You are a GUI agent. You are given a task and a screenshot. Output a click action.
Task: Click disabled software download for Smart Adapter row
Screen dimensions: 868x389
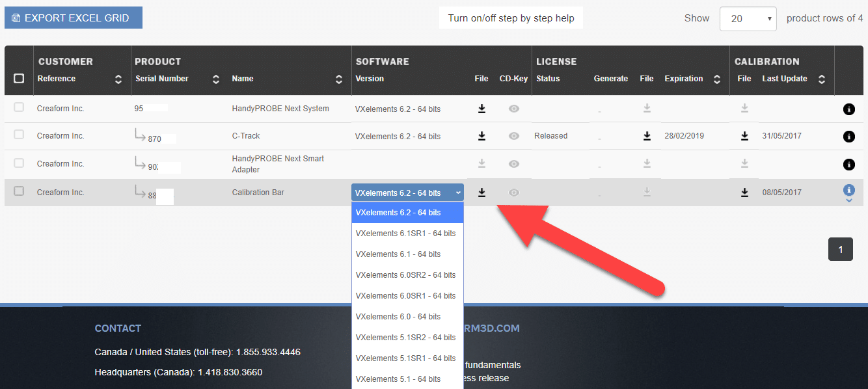[481, 164]
